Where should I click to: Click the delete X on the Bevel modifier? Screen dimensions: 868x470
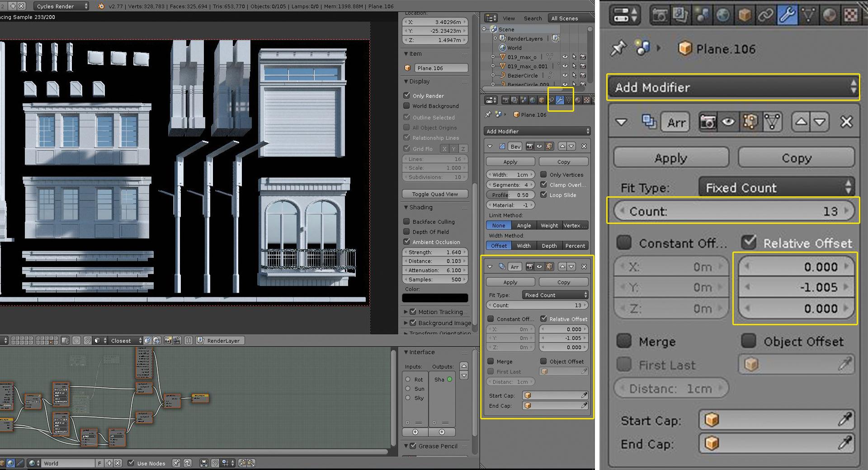coord(584,146)
